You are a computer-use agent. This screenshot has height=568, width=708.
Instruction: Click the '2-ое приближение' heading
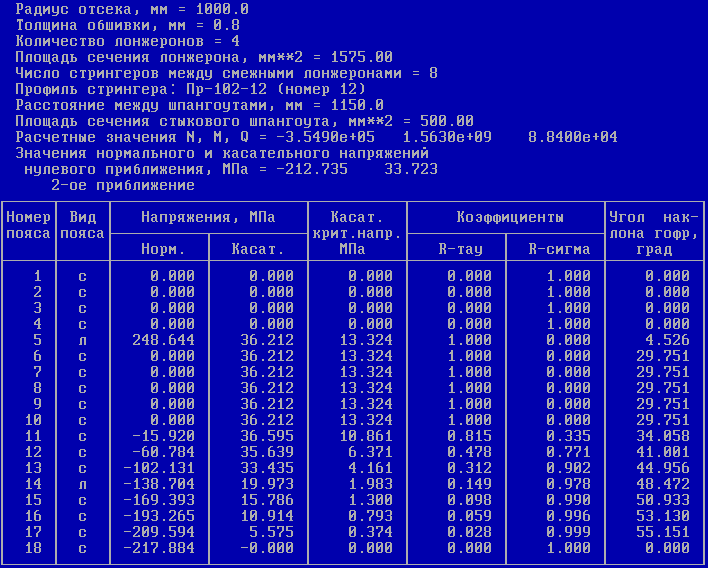[x=123, y=185]
